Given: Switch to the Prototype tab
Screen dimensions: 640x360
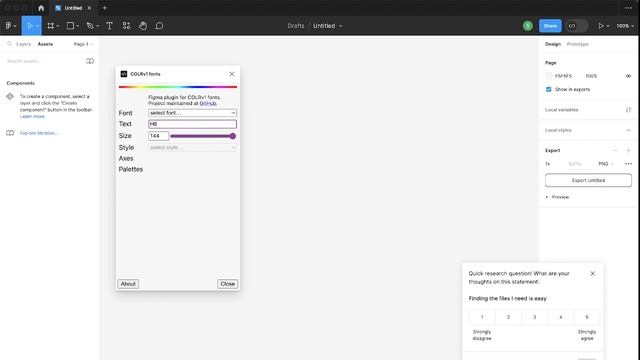Looking at the screenshot, I should tap(578, 44).
